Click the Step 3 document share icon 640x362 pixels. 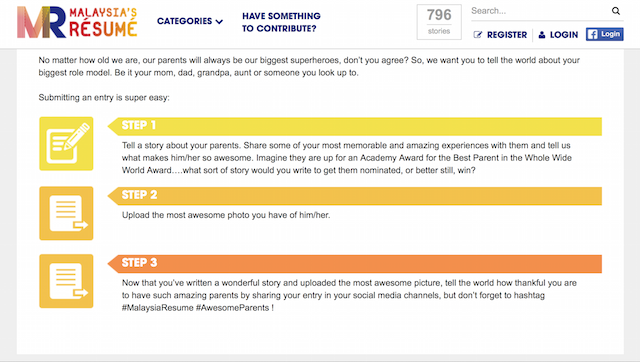[x=66, y=281]
